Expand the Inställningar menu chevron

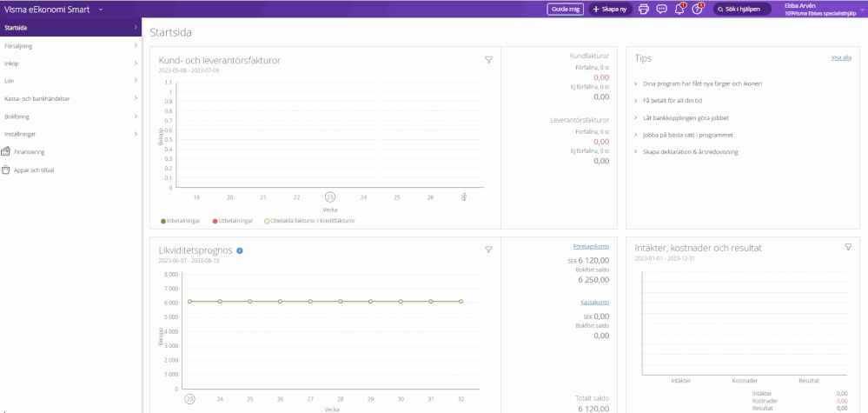click(x=136, y=134)
